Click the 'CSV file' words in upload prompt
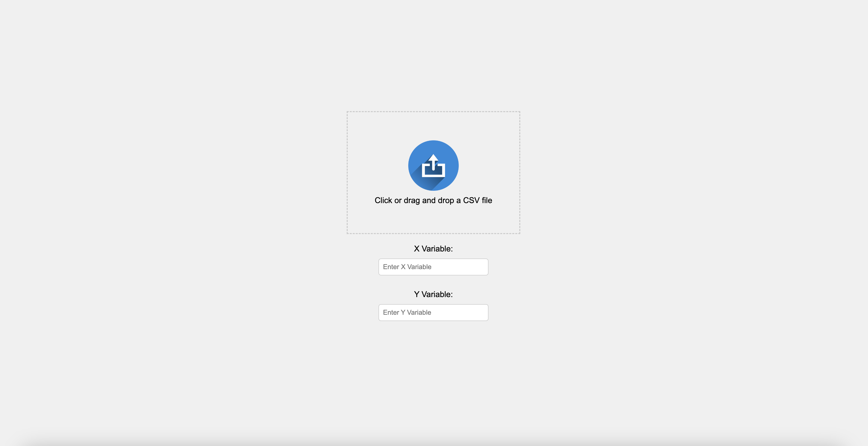The width and height of the screenshot is (868, 446). (x=477, y=200)
